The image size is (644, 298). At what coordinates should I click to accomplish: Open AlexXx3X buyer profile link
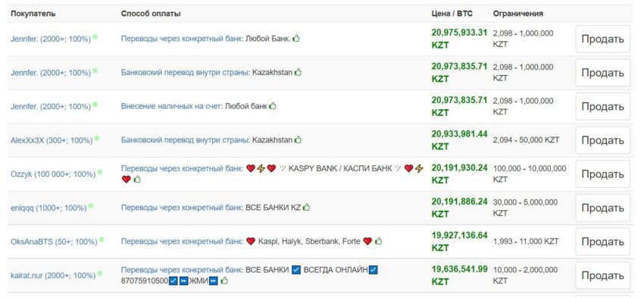[52, 140]
